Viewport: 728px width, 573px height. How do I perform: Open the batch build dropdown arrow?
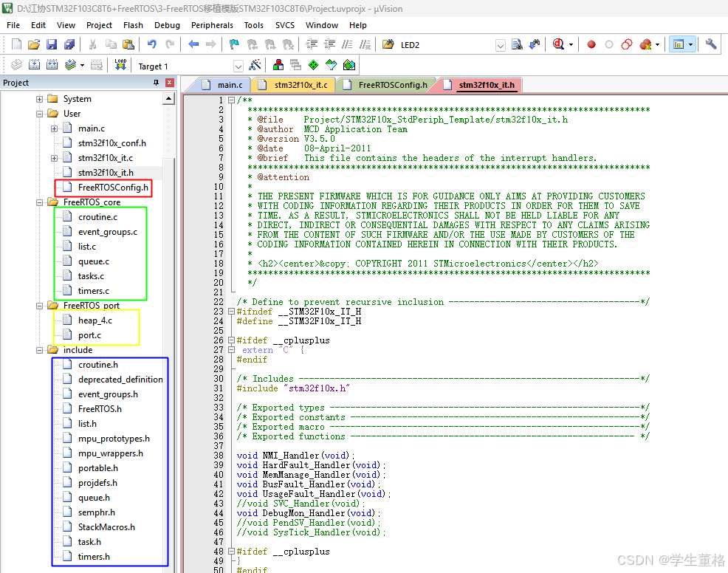coord(82,66)
